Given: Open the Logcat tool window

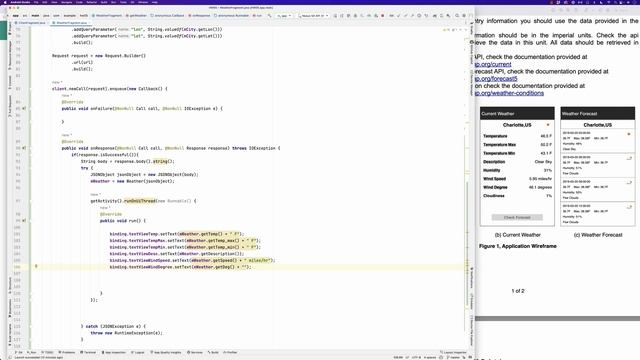Looking at the screenshot, I should 138,352.
